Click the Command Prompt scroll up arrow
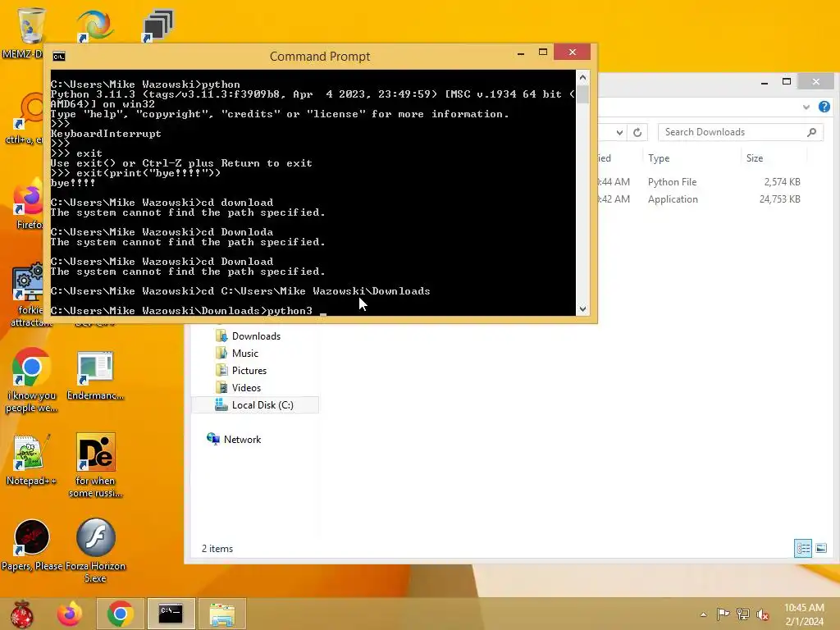Viewport: 840px width, 630px height. point(583,77)
